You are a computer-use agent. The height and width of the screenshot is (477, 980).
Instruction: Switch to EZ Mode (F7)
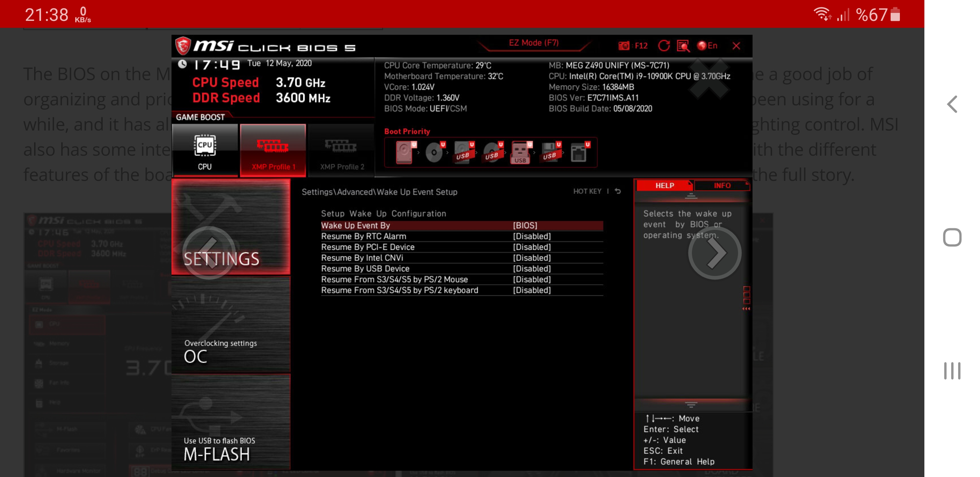[x=534, y=43]
